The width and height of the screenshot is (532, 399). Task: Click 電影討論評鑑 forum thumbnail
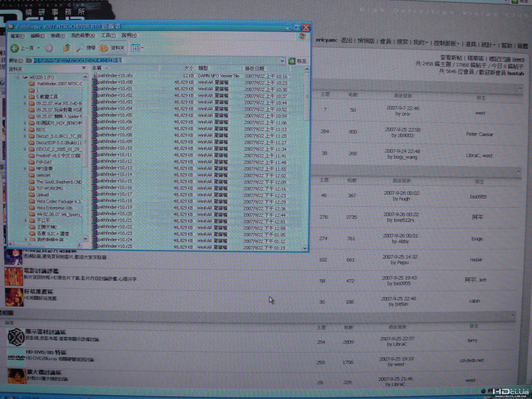coord(14,277)
